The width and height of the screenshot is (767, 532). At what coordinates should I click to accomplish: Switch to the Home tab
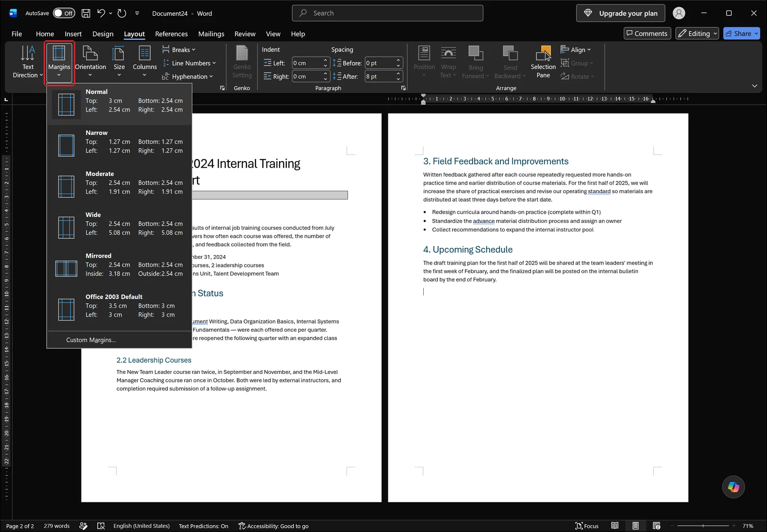45,34
